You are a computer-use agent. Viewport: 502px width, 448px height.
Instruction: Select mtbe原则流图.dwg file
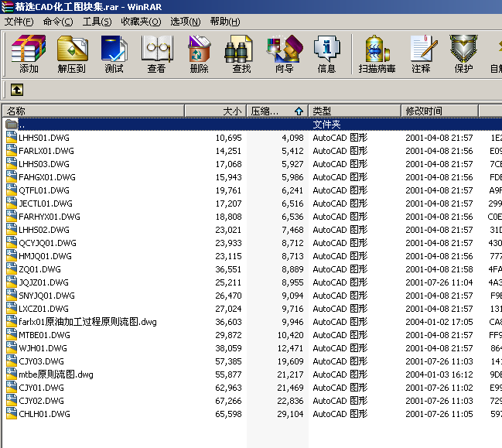56,374
